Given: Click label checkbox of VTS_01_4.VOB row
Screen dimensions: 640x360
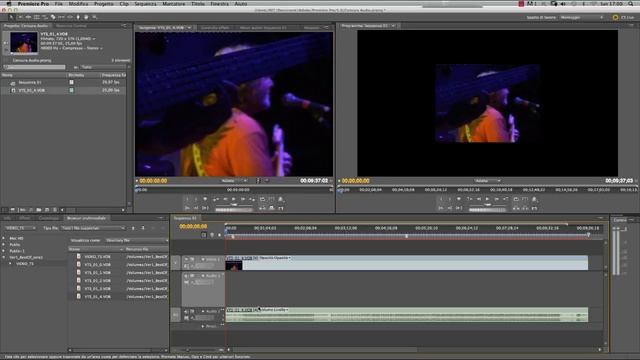Looking at the screenshot, I should coord(72,90).
